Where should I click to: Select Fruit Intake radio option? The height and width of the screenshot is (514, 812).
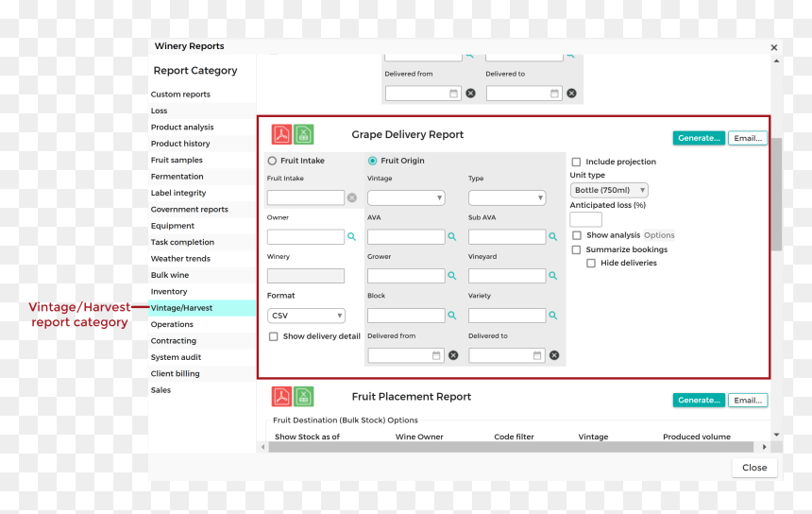coord(272,162)
